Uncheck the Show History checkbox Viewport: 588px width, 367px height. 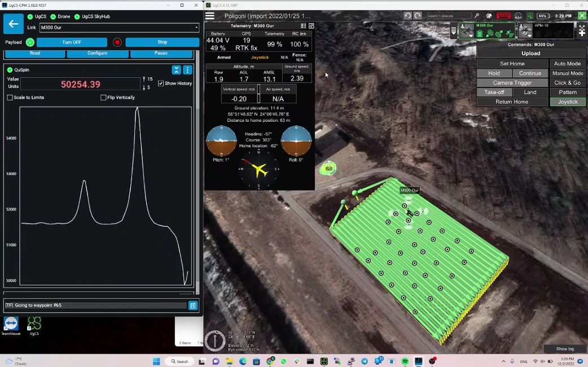coord(161,83)
